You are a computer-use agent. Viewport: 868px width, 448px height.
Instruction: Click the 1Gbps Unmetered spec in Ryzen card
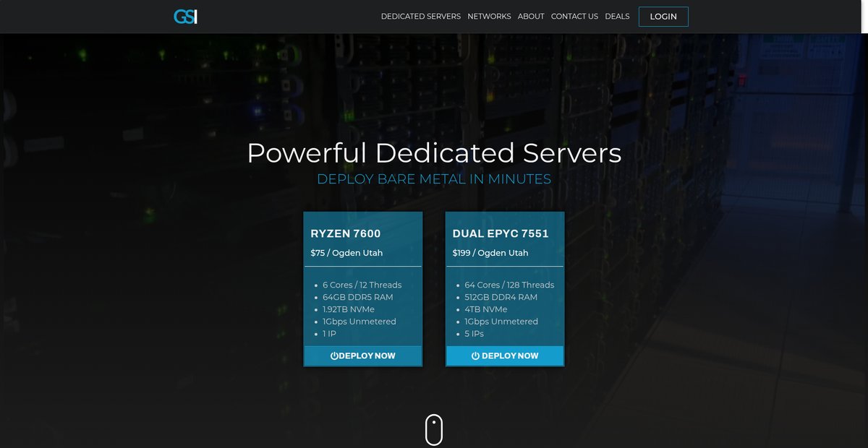tap(359, 322)
